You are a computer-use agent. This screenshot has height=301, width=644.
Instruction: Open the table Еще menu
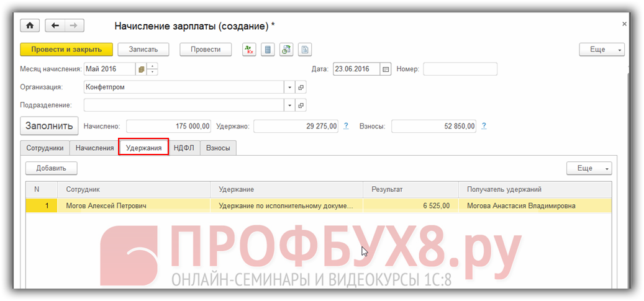[589, 168]
